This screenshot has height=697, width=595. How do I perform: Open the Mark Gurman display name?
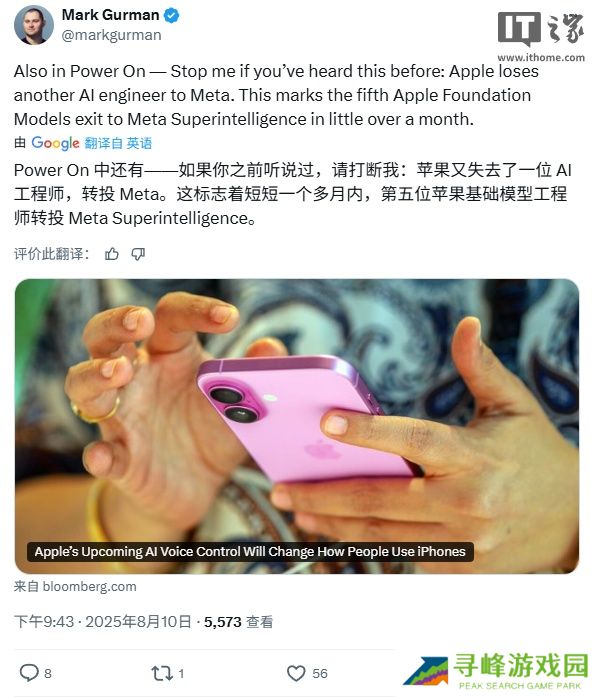click(x=110, y=15)
